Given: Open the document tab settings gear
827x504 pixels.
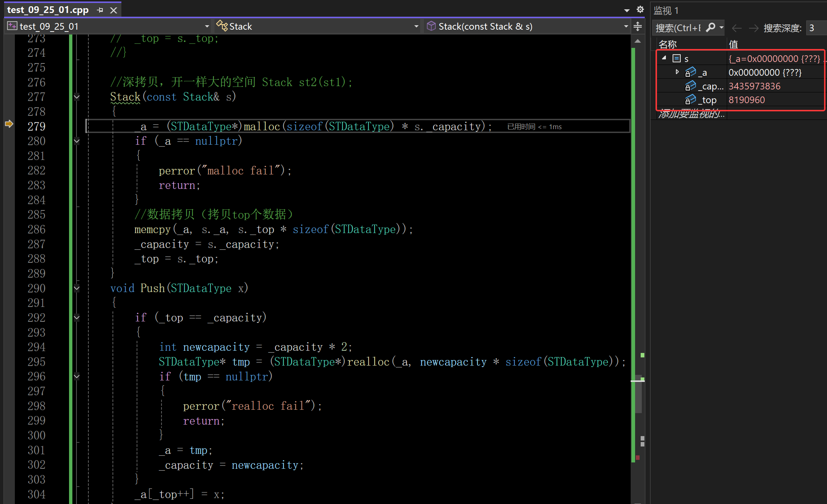Looking at the screenshot, I should [640, 10].
